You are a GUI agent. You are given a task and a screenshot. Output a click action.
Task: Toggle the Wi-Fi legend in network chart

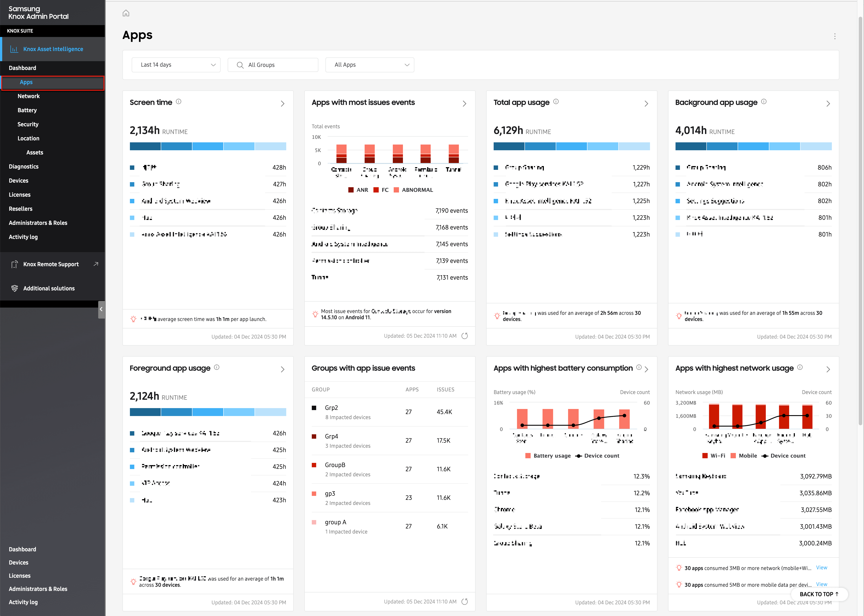click(714, 456)
